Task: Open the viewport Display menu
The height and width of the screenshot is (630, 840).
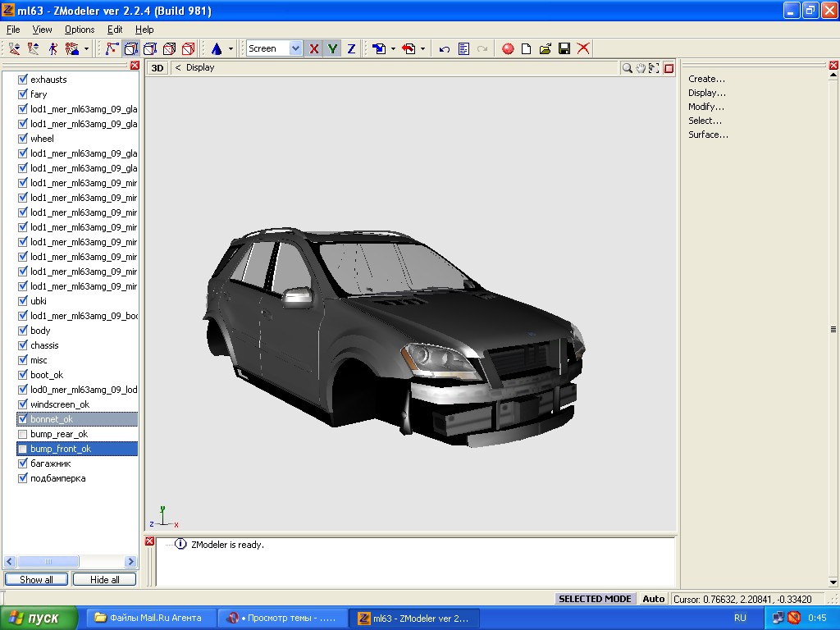Action: (200, 67)
